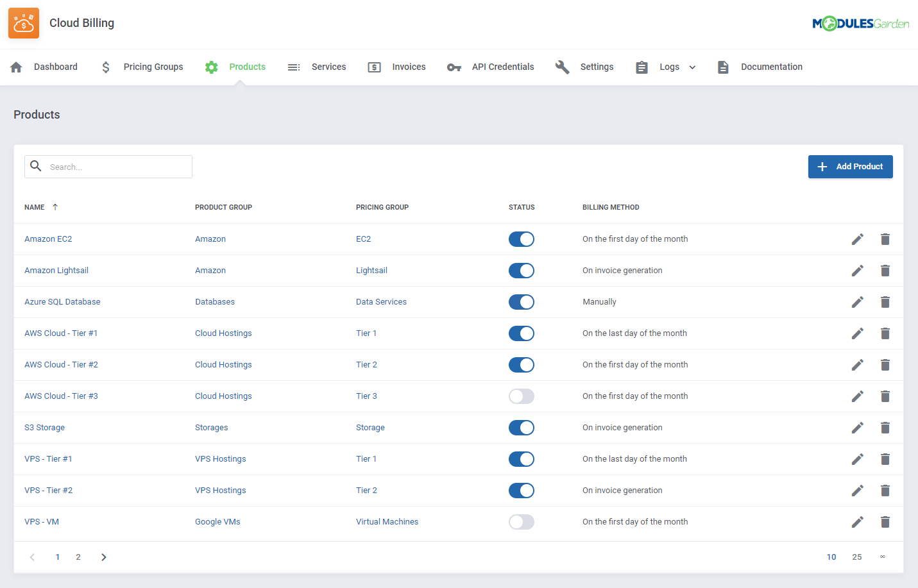This screenshot has width=918, height=588.
Task: Enable AWS Cloud - Tier #3 status
Action: pyautogui.click(x=522, y=396)
